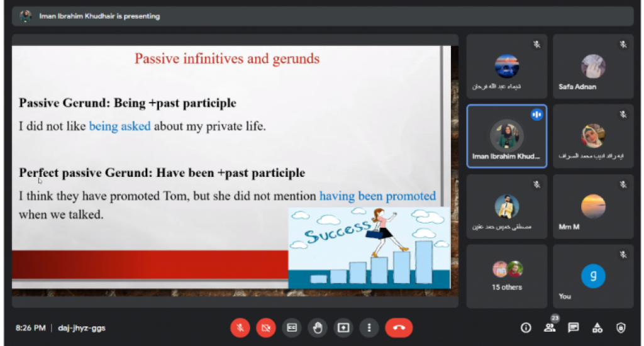The image size is (644, 346).
Task: Click the presenting banner for Iman Ibrahim Khudhair
Action: coord(99,16)
